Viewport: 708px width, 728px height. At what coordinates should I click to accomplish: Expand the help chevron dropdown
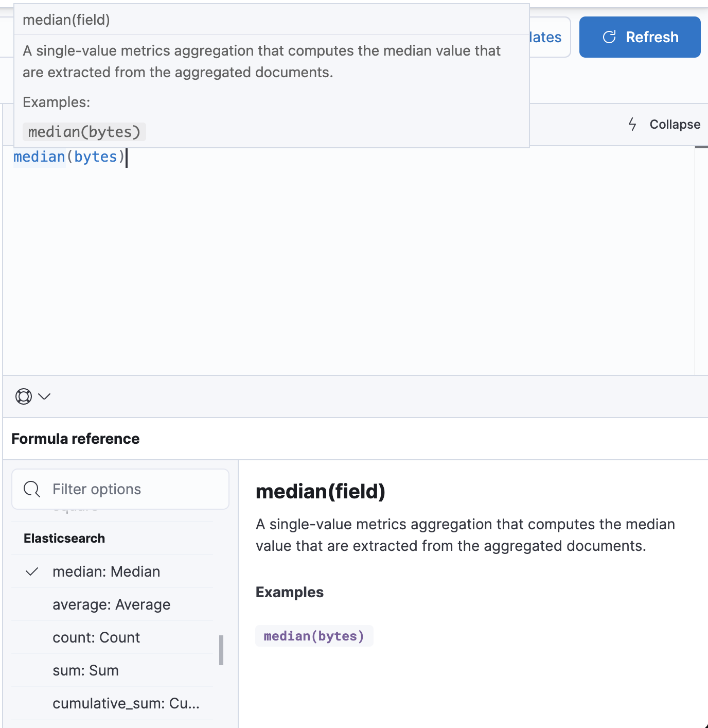(45, 396)
